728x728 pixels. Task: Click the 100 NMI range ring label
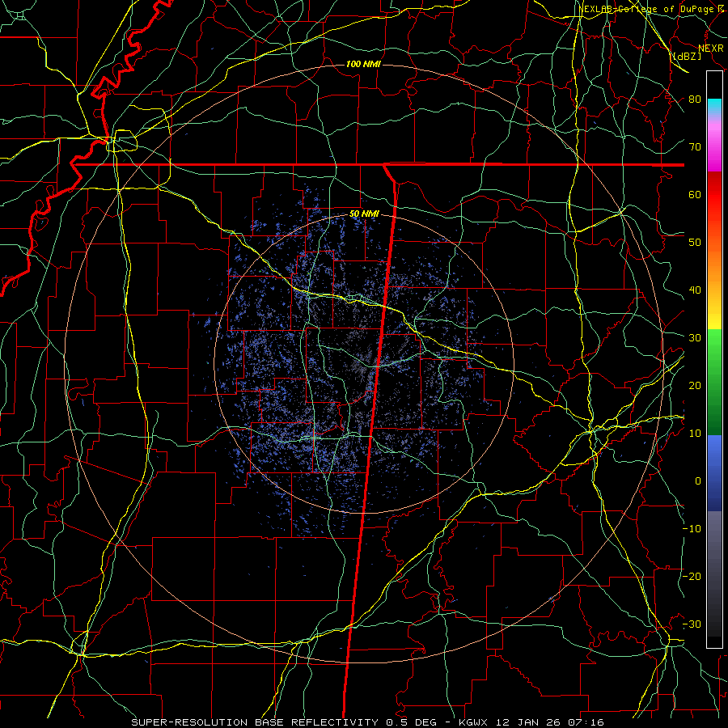[363, 64]
